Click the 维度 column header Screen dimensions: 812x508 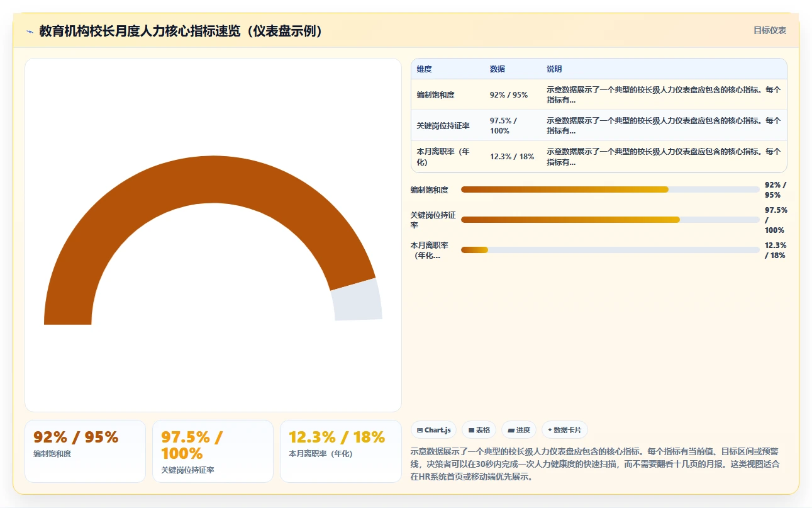pyautogui.click(x=424, y=69)
